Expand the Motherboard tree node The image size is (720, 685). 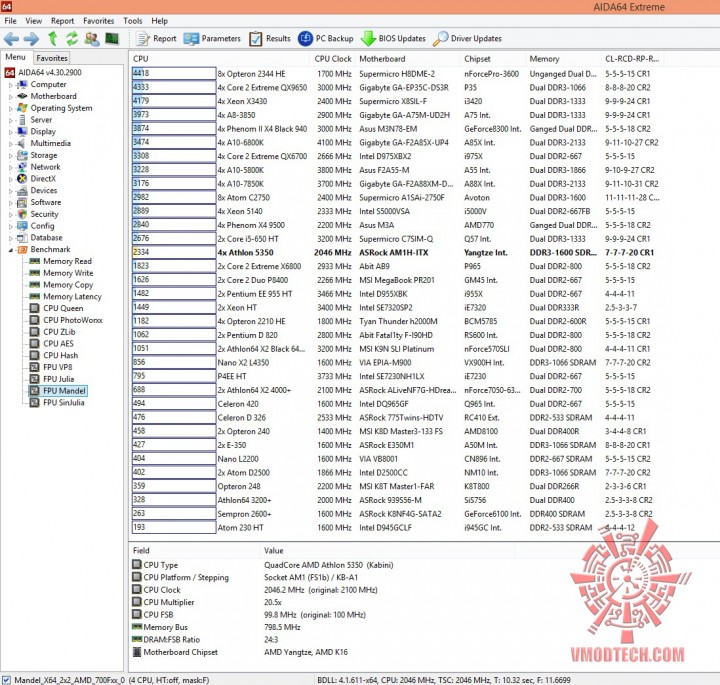11,97
